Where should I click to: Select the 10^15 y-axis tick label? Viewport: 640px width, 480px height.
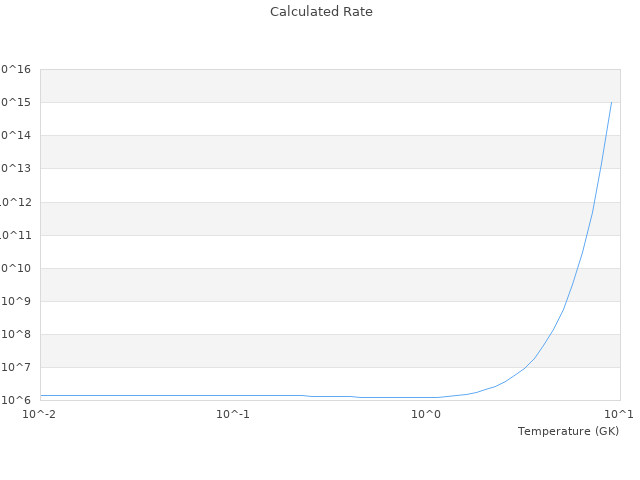click(x=16, y=102)
